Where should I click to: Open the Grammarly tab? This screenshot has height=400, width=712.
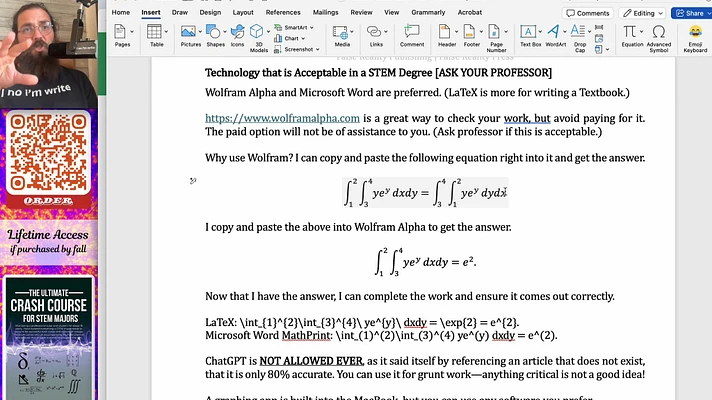click(428, 12)
